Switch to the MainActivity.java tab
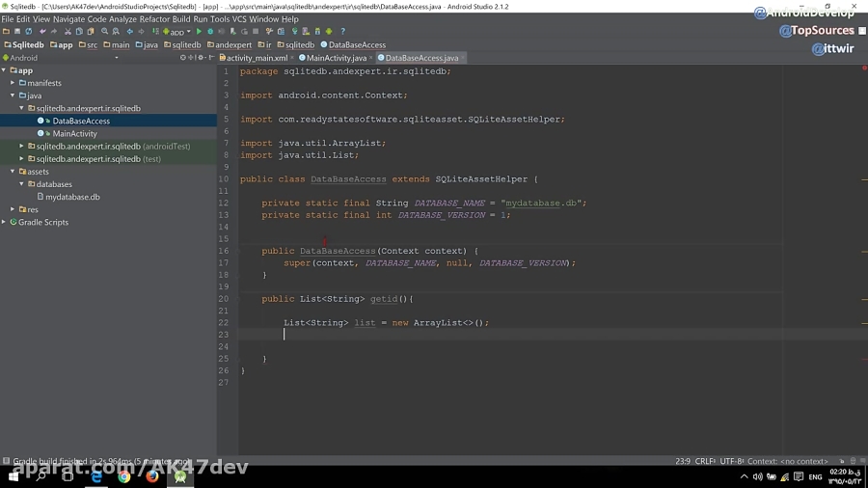The height and width of the screenshot is (488, 868). [x=336, y=58]
